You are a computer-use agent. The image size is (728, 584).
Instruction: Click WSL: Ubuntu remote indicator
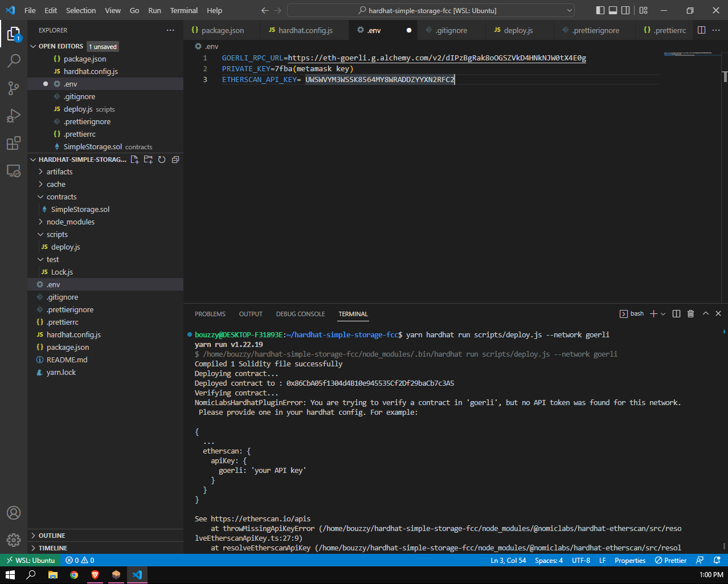pos(30,561)
